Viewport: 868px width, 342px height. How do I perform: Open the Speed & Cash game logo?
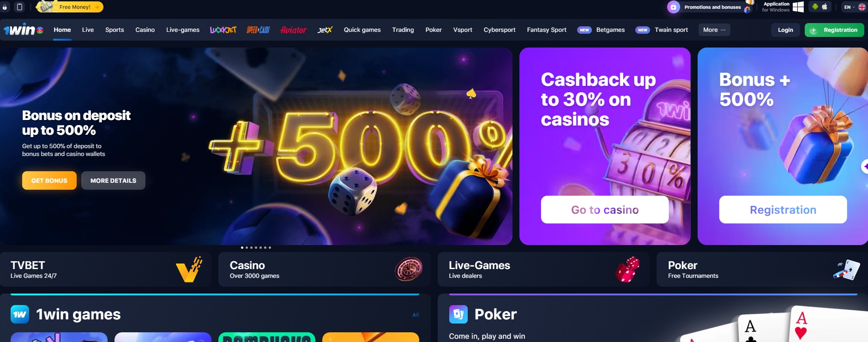(258, 30)
